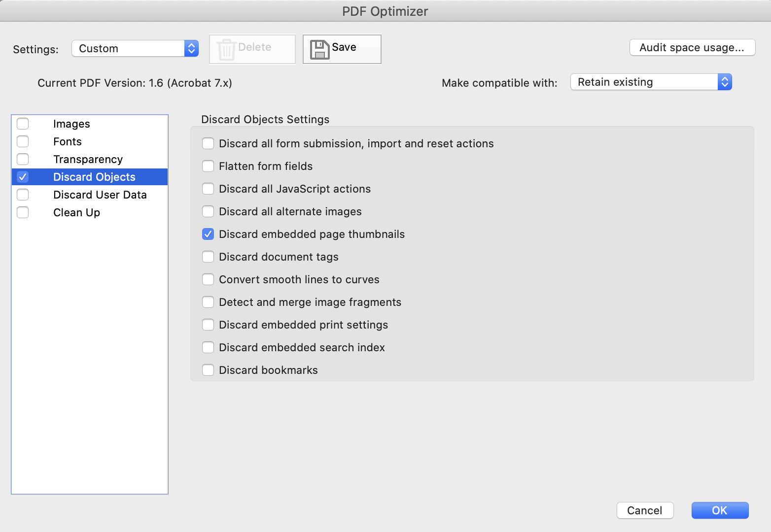Uncheck Discard embedded page thumbnails
Viewport: 771px width, 532px height.
click(208, 234)
